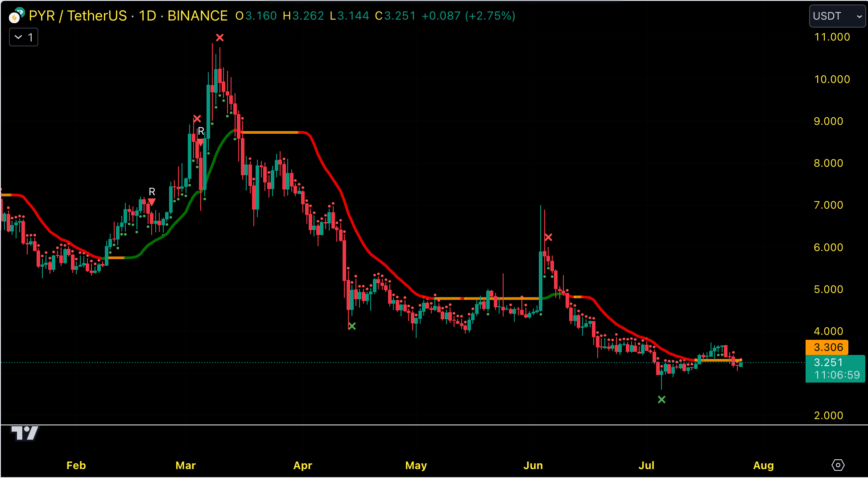Image resolution: width=868 pixels, height=478 pixels.
Task: Click the 8.000 price axis label
Action: click(829, 163)
